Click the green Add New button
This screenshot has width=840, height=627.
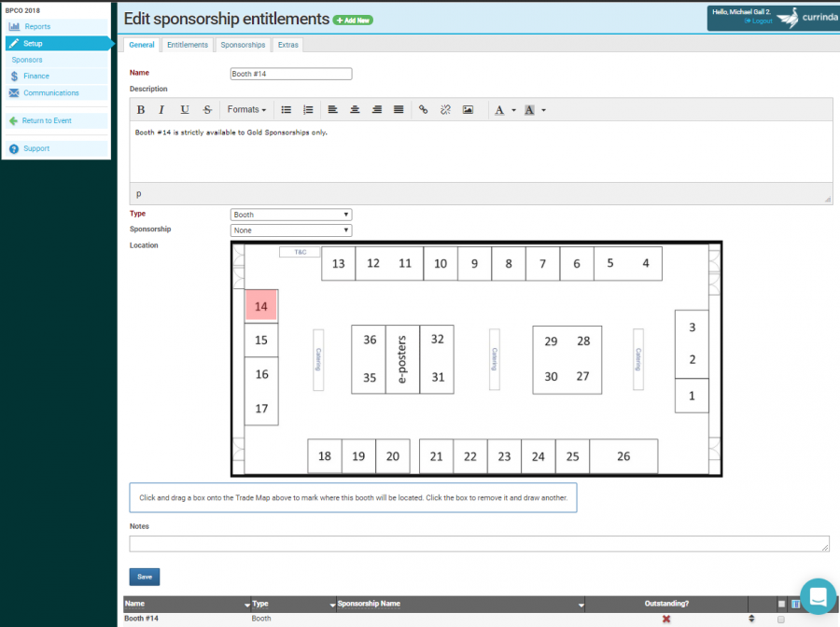[x=353, y=21]
